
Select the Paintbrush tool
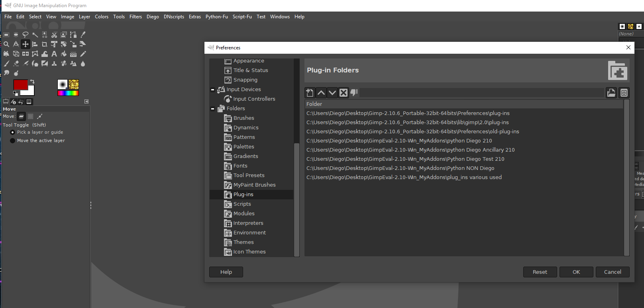click(x=6, y=63)
